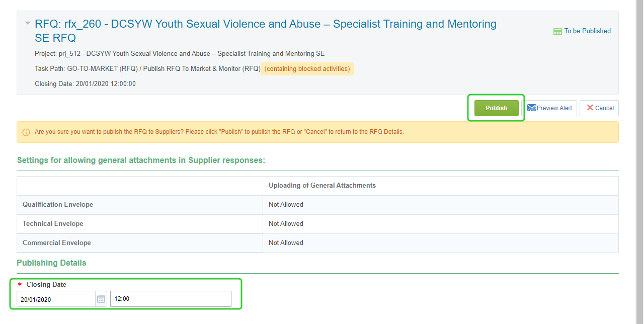Image resolution: width=644 pixels, height=324 pixels.
Task: Click the containing blocked activities badge
Action: pyautogui.click(x=307, y=69)
